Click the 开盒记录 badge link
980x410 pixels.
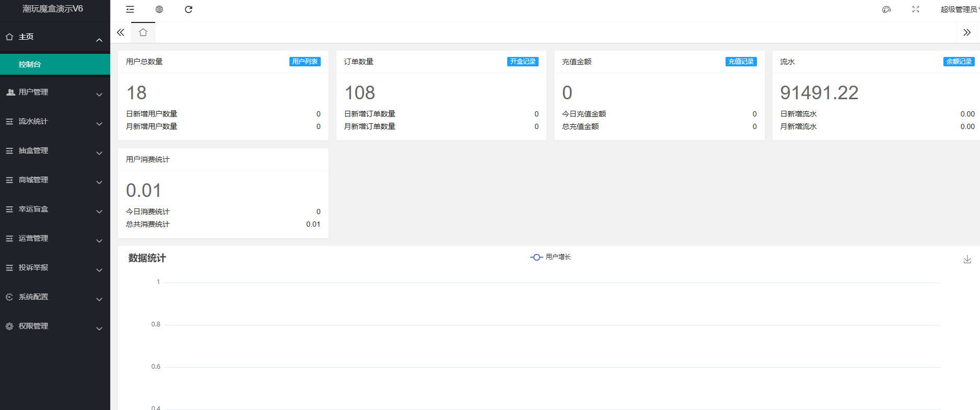click(x=522, y=62)
